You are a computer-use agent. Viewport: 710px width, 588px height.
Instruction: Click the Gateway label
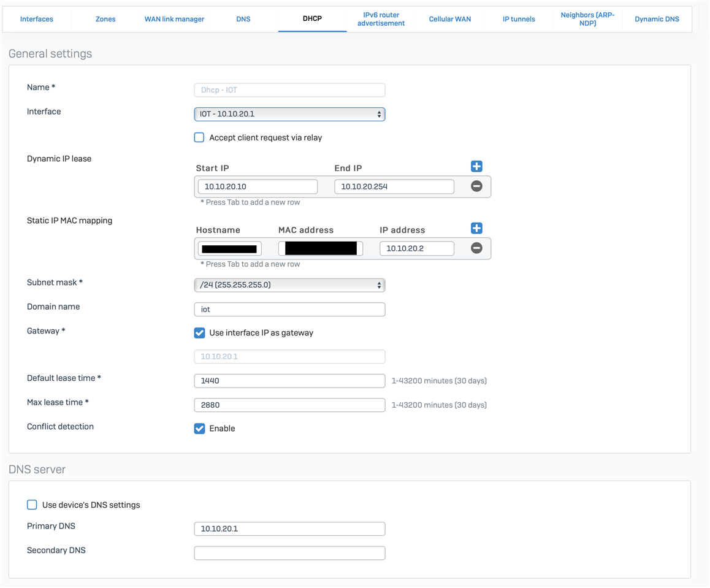coord(46,331)
